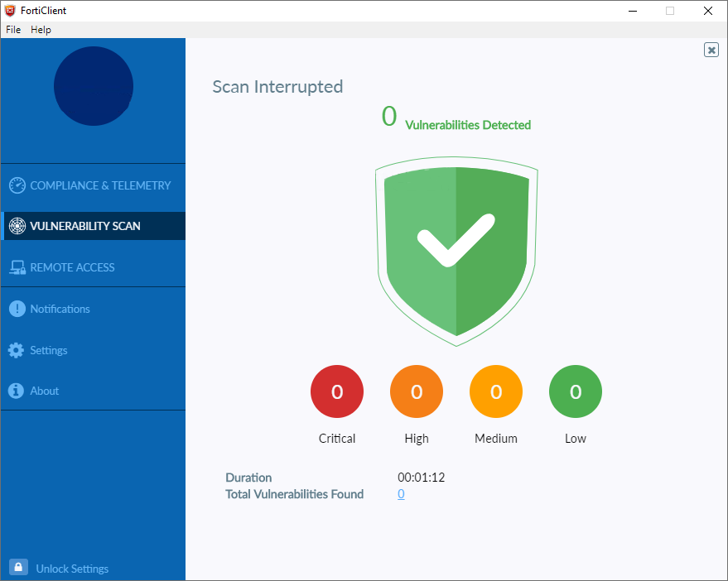Click the Vulnerability Scan sidebar icon
728x581 pixels.
[x=17, y=226]
